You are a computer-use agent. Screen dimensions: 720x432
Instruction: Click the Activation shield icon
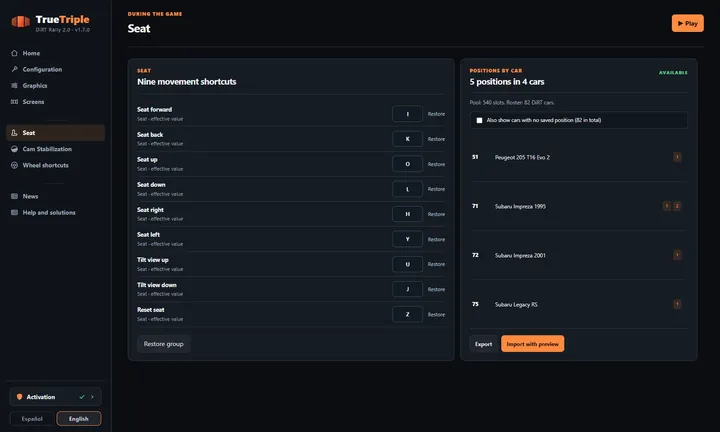coord(19,397)
